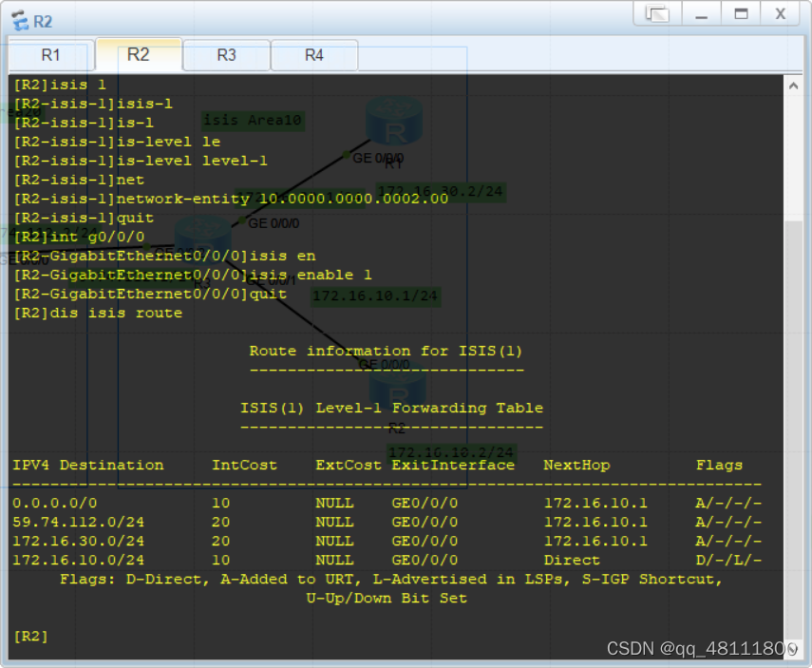Select the R2 tab

(139, 54)
